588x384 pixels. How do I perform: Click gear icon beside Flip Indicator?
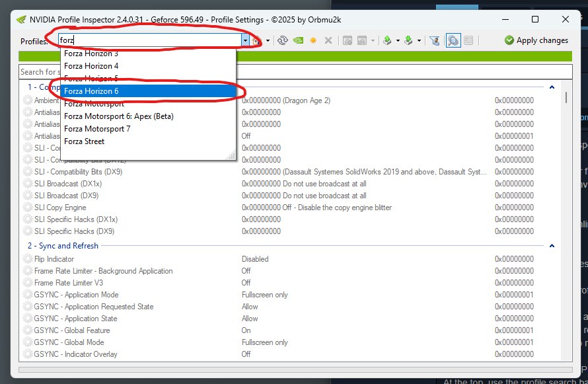(27, 258)
